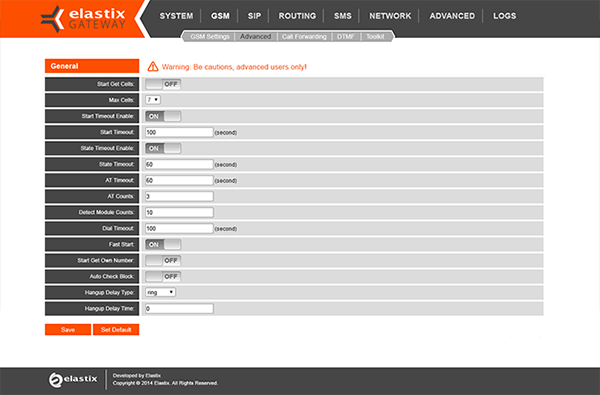
Task: Go to the GSM Settings tab
Action: pyautogui.click(x=210, y=37)
